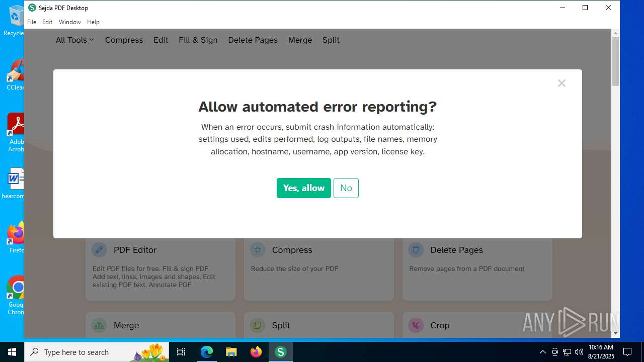Click the scrollbar down arrow
644x362 pixels.
coord(615,333)
